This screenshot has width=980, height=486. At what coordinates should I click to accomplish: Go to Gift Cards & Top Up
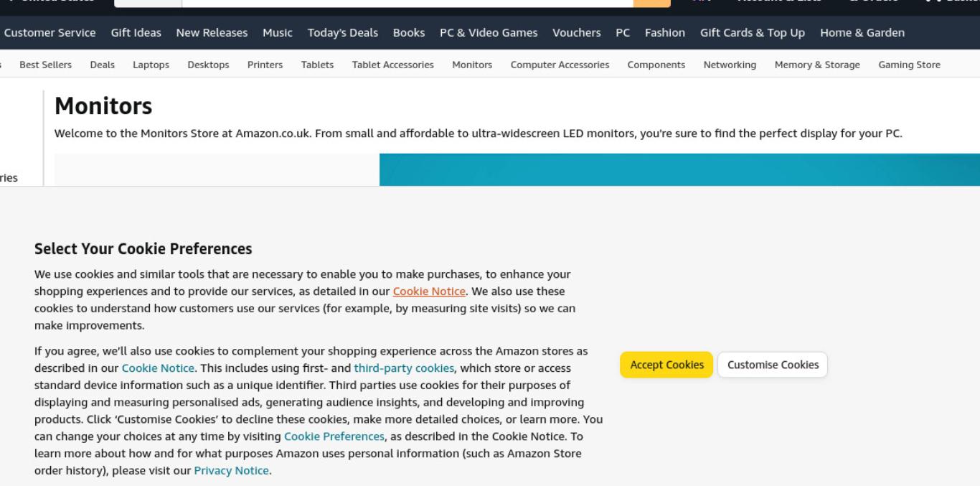753,32
